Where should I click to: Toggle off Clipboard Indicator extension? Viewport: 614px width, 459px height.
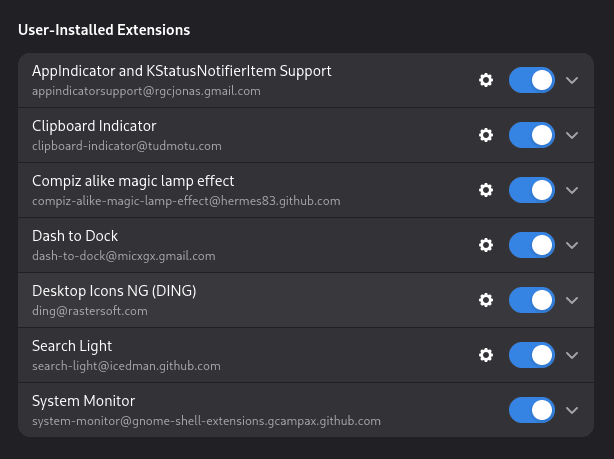point(532,135)
